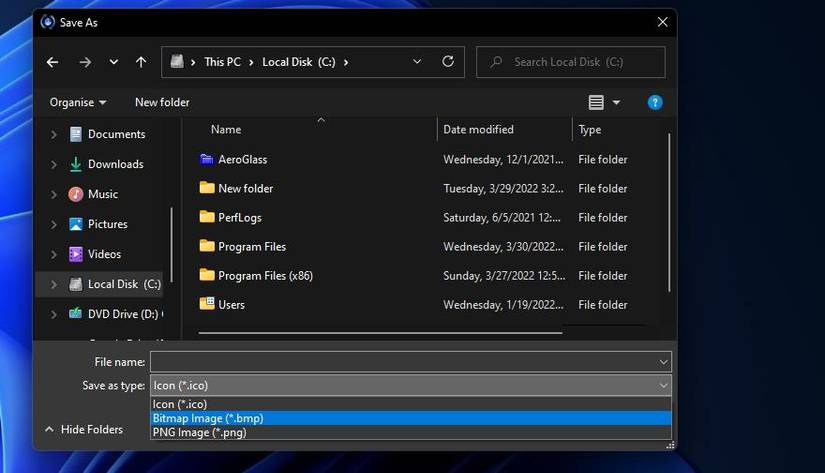Select Videos in the navigation pane
The image size is (825, 473).
coord(104,254)
